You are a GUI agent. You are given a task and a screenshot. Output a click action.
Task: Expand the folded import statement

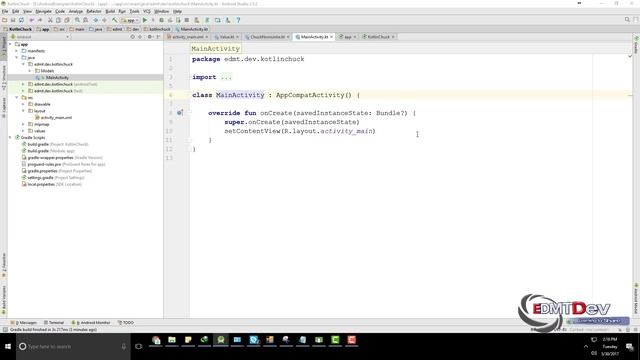226,77
